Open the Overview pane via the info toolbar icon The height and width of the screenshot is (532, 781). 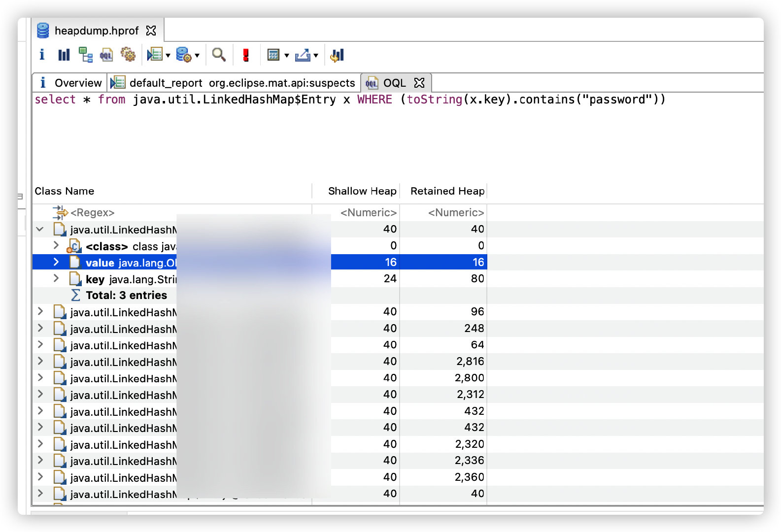tap(42, 55)
